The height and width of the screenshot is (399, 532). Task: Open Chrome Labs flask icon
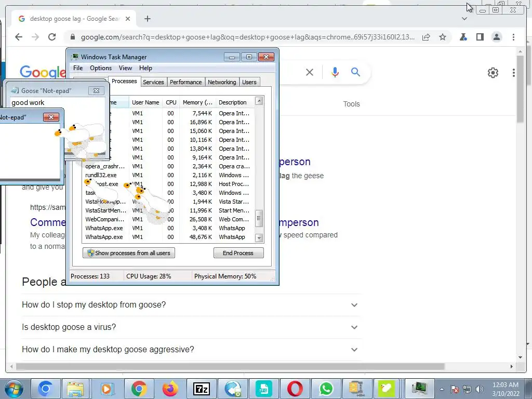[x=463, y=37]
